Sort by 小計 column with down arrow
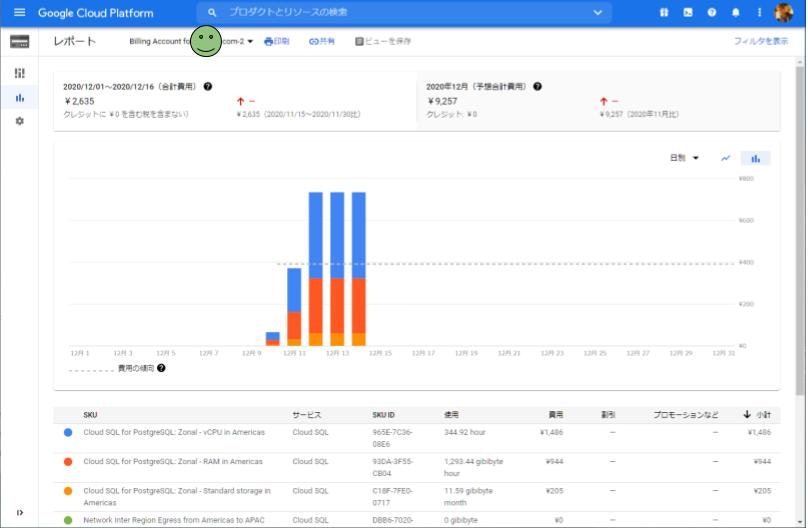This screenshot has height=532, width=808. pyautogui.click(x=757, y=415)
